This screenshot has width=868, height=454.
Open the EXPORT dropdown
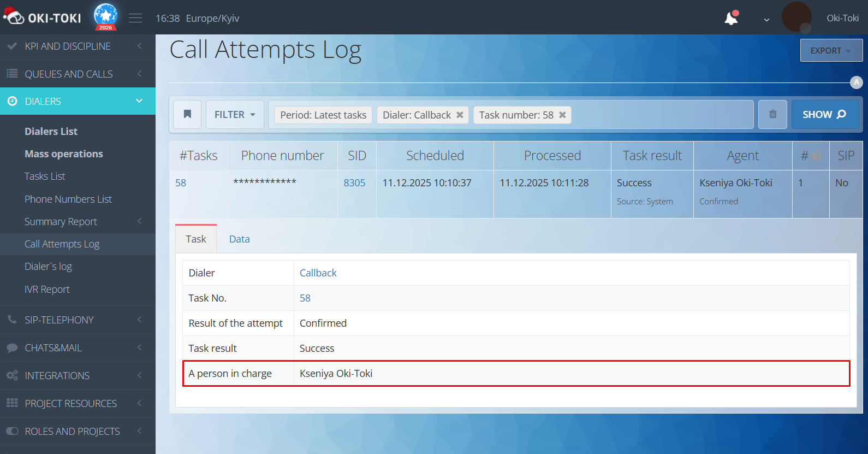tap(831, 50)
